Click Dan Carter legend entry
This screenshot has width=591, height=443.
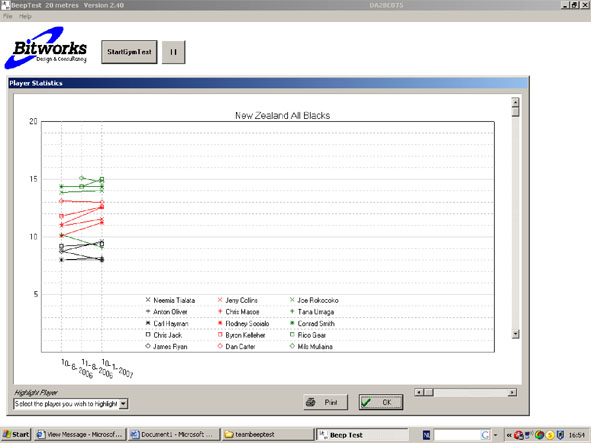[237, 346]
